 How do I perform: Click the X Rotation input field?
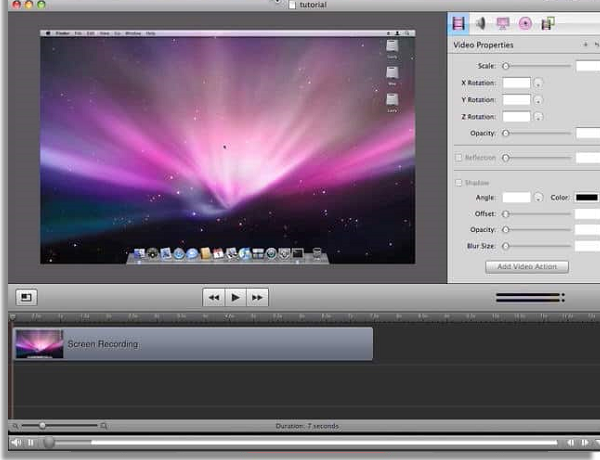point(516,83)
